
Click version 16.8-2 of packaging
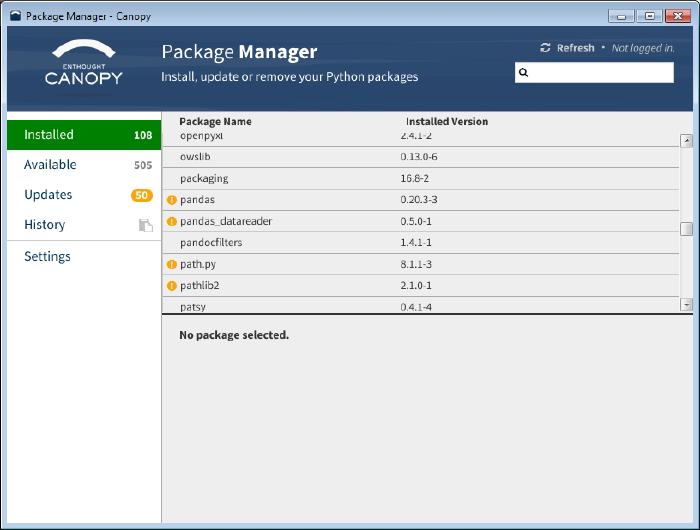pos(415,178)
